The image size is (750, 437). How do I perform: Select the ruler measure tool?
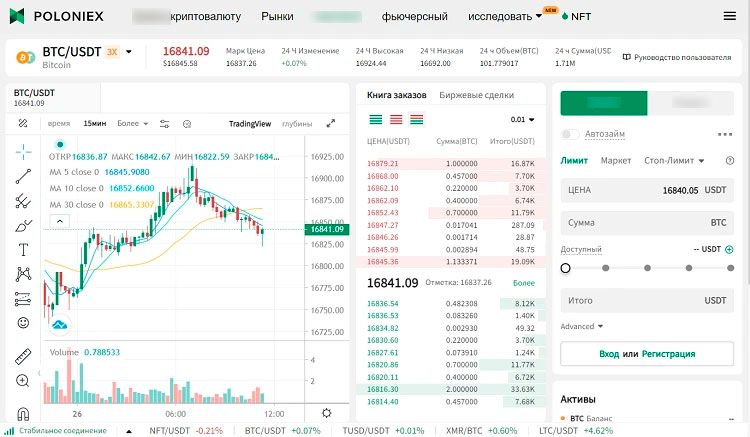coord(23,357)
